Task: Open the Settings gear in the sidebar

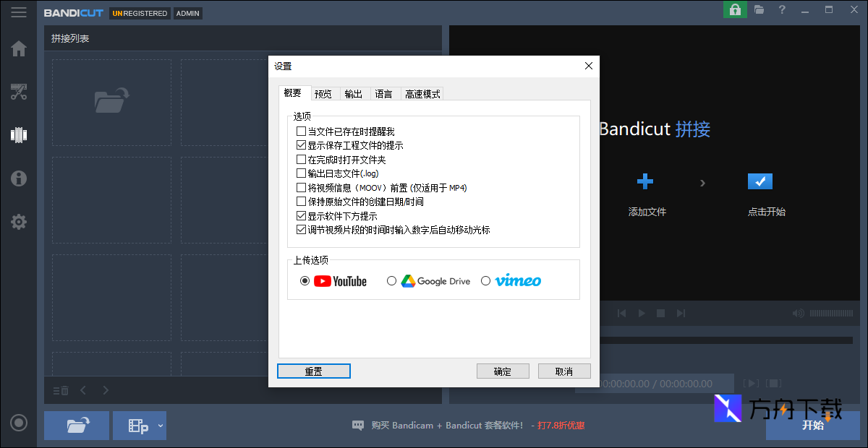Action: [x=19, y=222]
